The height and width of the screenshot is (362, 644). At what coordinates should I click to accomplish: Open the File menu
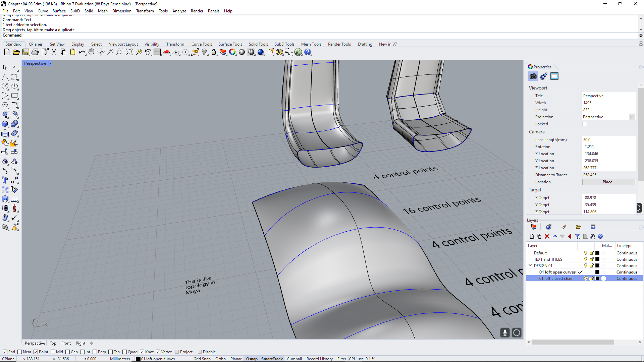5,11
